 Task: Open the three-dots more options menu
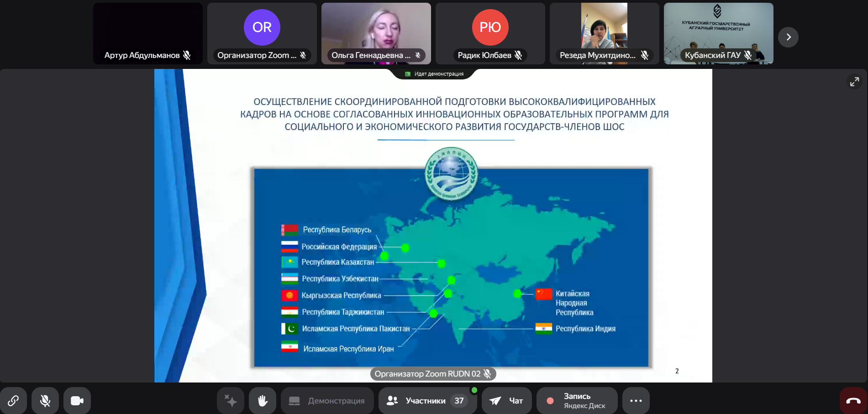coord(636,401)
